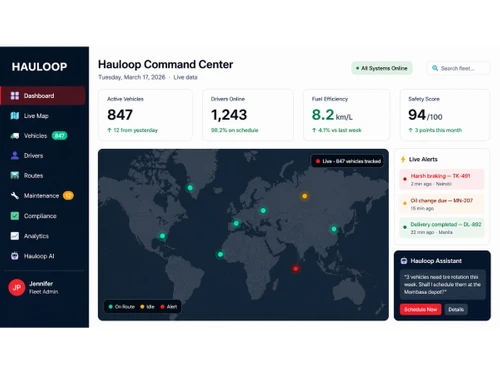500x375 pixels.
Task: Click the red alert marker on the map
Action: point(296,269)
